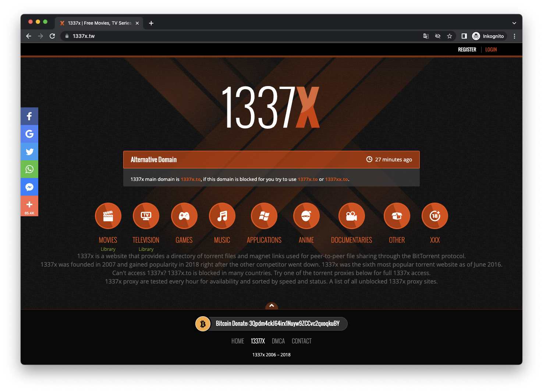Open the Inkognito profile button
This screenshot has width=543, height=392.
click(489, 36)
